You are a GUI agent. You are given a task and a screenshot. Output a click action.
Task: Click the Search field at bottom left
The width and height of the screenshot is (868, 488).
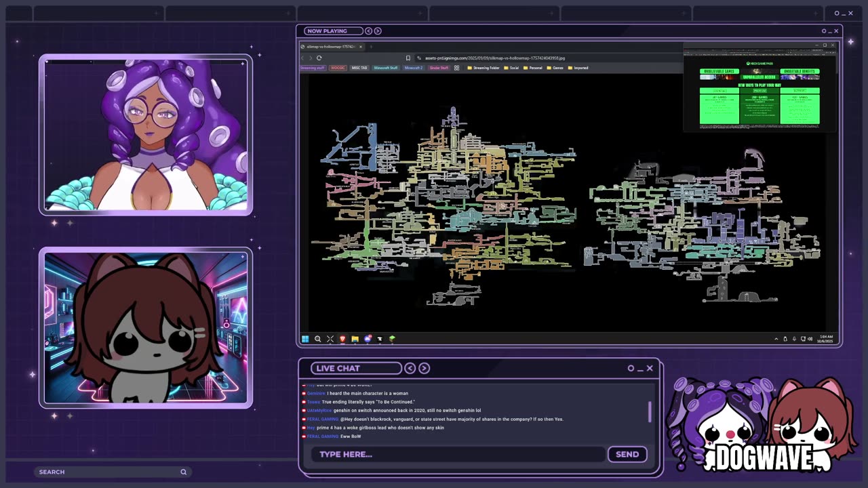point(112,472)
